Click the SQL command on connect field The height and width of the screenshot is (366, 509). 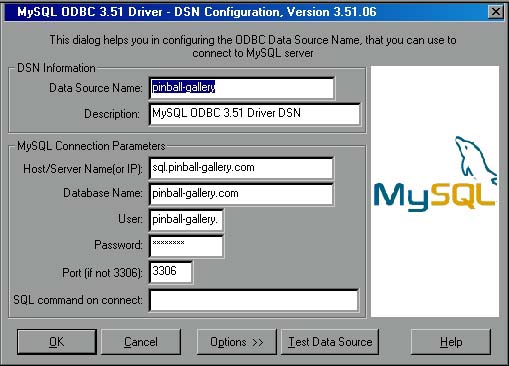[254, 300]
